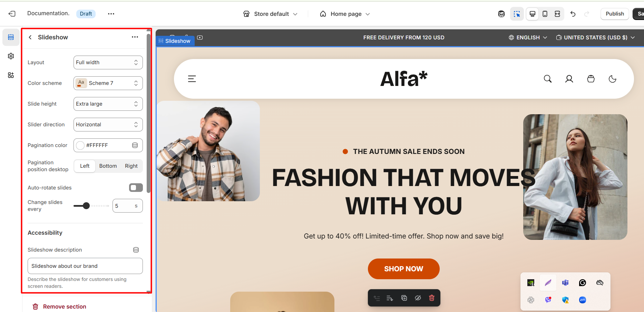Viewport: 644px width, 312px height.
Task: Click the undo arrow icon
Action: (x=573, y=14)
